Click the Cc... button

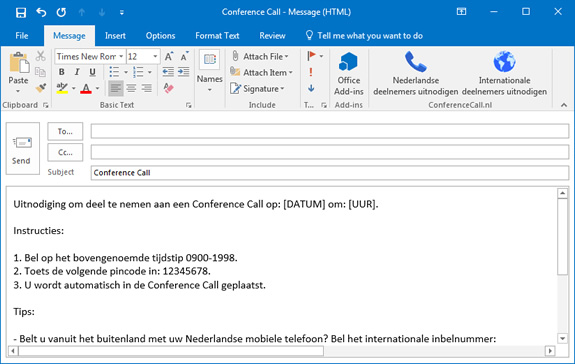pyautogui.click(x=65, y=152)
